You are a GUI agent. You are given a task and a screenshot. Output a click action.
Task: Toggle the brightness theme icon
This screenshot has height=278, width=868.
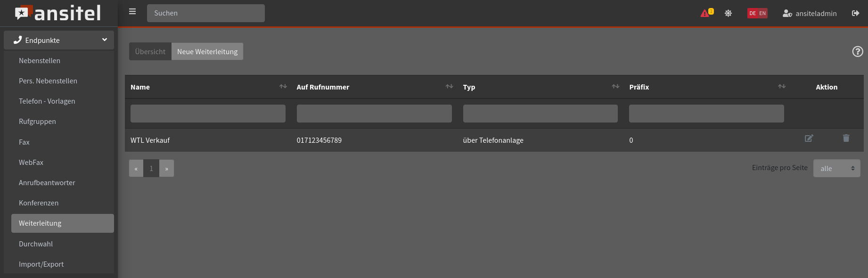tap(728, 13)
